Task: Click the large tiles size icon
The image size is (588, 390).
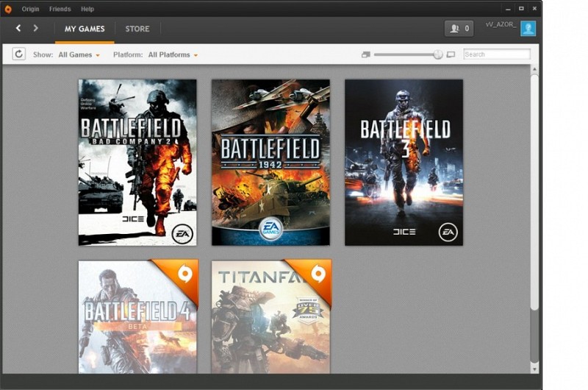Action: [x=451, y=54]
